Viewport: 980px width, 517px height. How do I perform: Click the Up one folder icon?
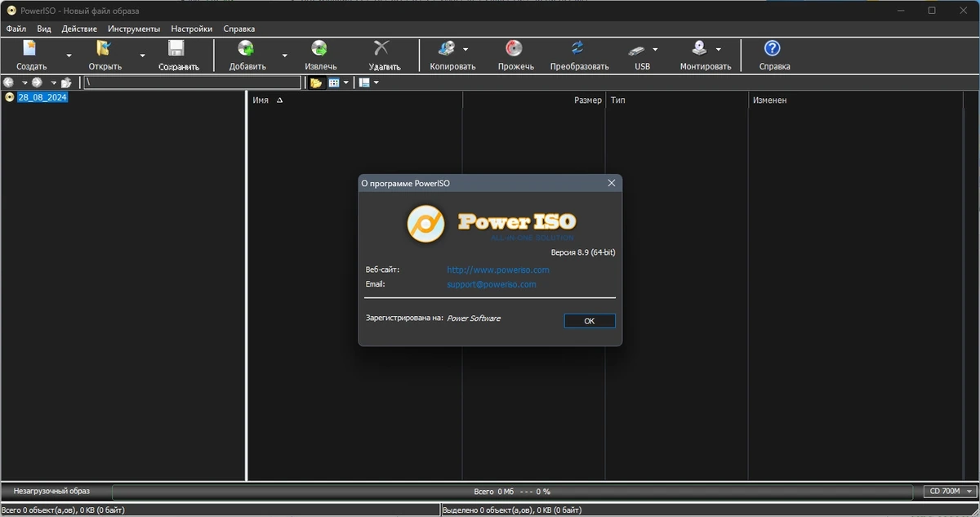coord(66,82)
